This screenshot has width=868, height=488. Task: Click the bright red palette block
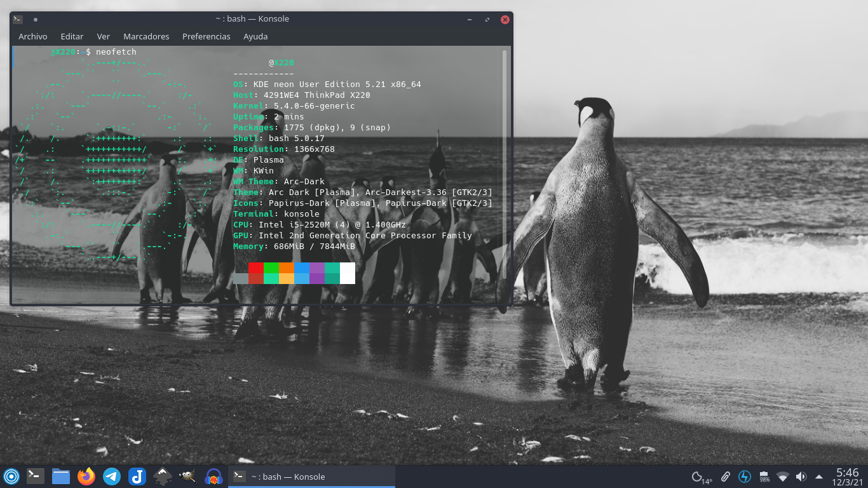(256, 268)
